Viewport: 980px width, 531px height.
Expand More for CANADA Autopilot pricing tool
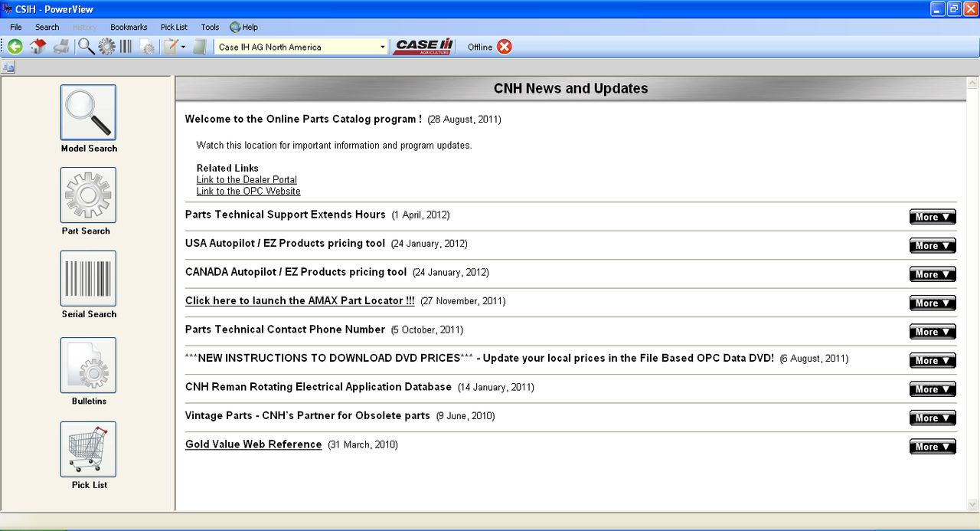pos(933,274)
